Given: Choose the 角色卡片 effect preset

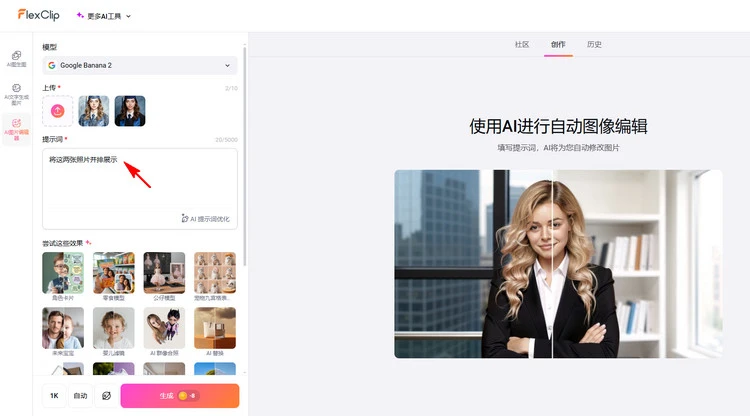Looking at the screenshot, I should point(63,273).
